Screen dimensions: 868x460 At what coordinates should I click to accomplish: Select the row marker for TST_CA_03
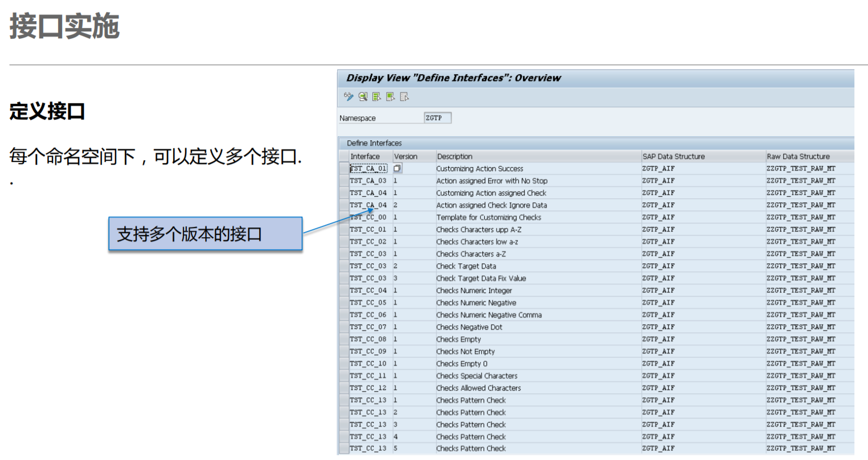345,181
